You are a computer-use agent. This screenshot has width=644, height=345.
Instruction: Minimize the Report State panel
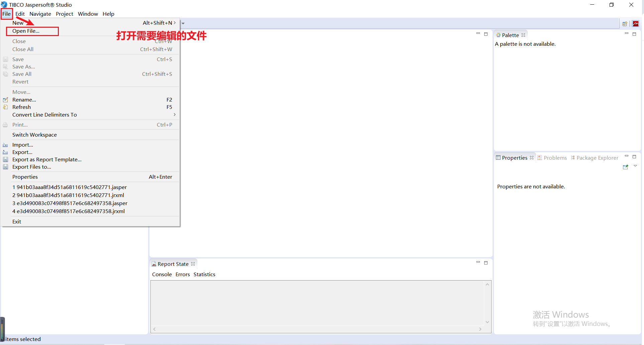click(x=478, y=262)
